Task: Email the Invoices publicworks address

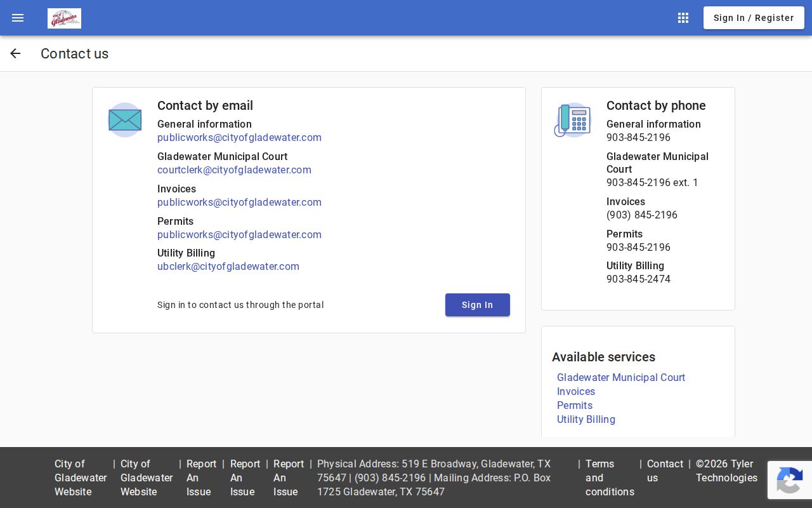Action: click(x=239, y=203)
